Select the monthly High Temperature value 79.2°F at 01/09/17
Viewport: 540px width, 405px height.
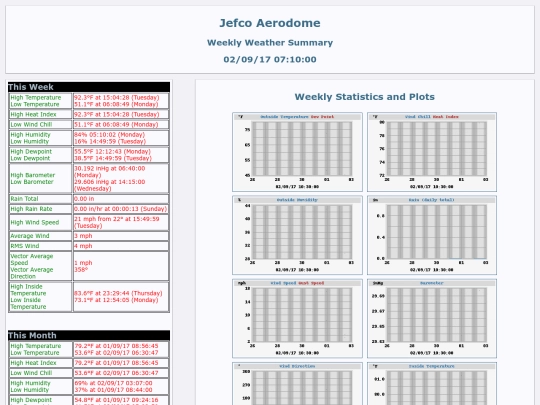point(116,346)
